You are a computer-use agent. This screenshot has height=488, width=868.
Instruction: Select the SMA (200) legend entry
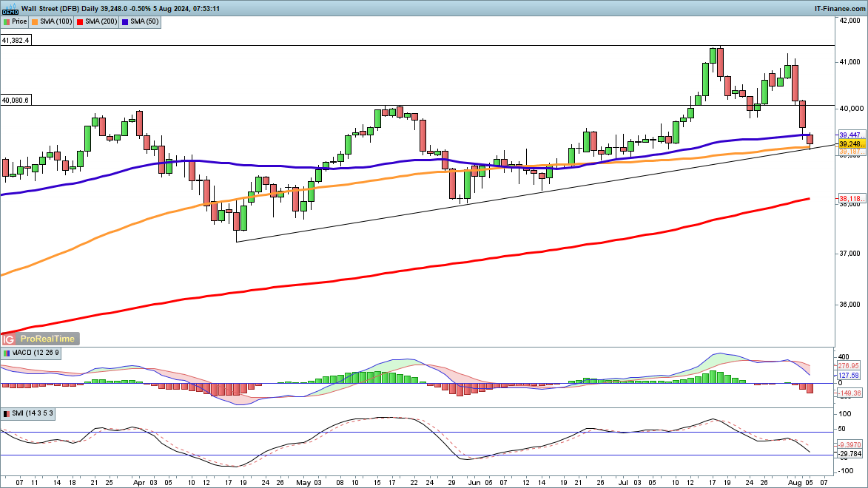tap(103, 22)
